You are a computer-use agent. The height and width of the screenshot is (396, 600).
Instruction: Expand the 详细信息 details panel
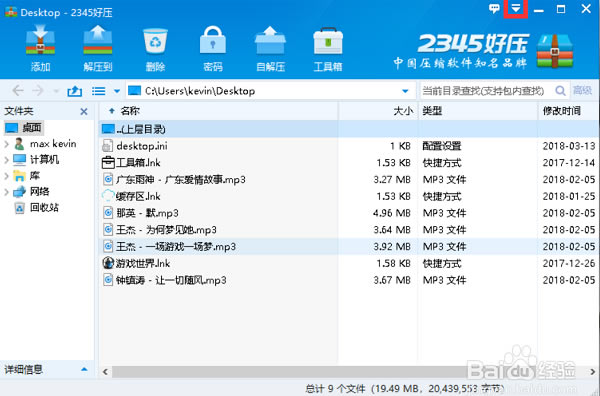[x=84, y=369]
